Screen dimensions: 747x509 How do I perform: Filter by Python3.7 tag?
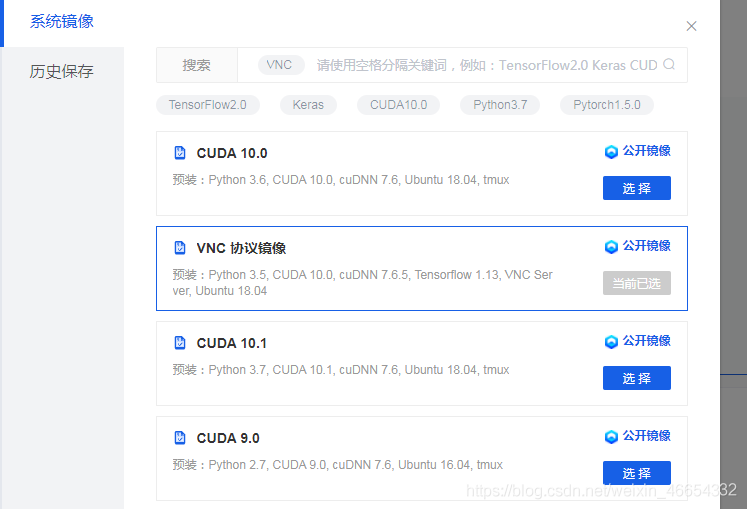[500, 105]
